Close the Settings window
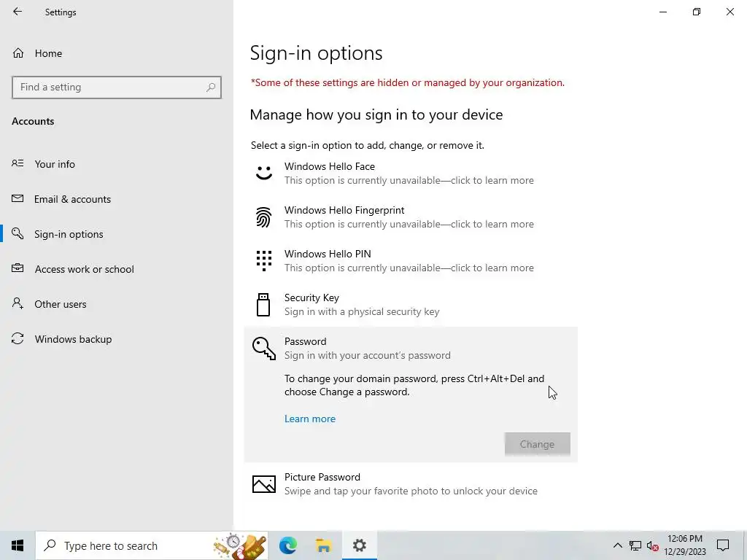747x560 pixels. (x=729, y=12)
